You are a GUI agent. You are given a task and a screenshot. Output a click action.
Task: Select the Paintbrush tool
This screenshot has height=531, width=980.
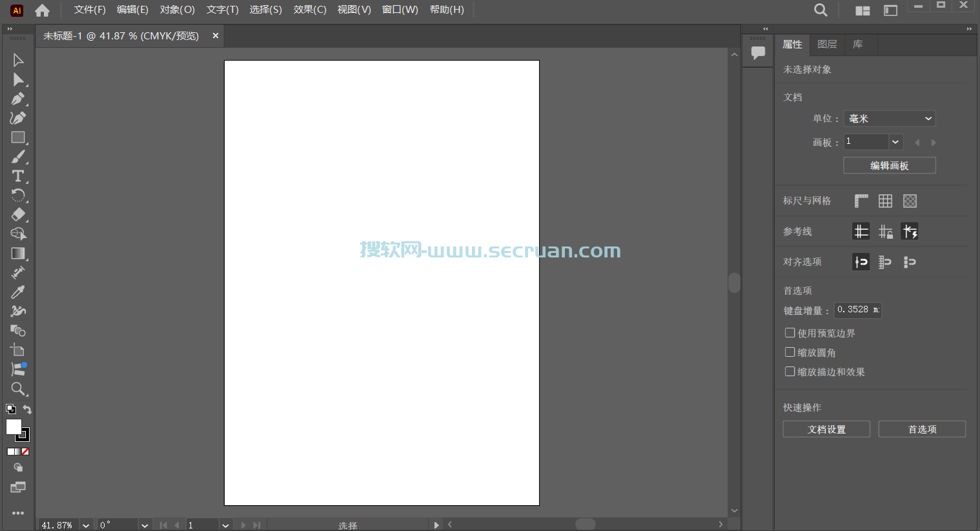click(x=18, y=157)
